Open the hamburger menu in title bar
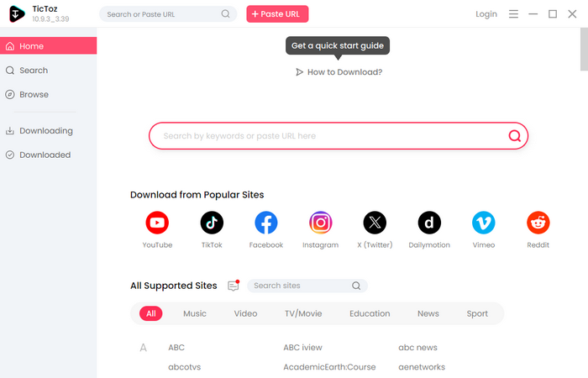Screen dimensions: 588x378 pyautogui.click(x=514, y=14)
